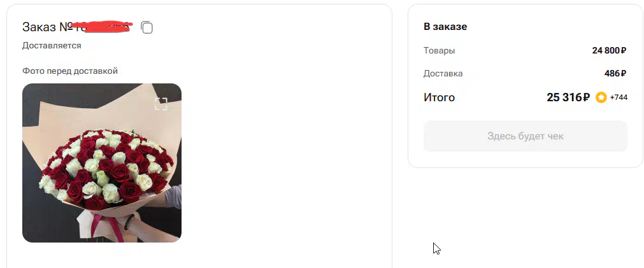Open the delivery photo fullscreen via corner icon
Screen dimensions: 644x268
(x=161, y=104)
